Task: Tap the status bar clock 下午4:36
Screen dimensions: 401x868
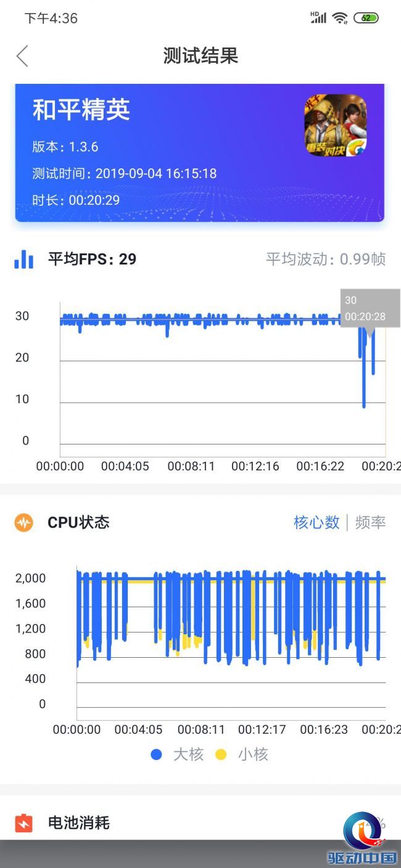Action: click(51, 18)
